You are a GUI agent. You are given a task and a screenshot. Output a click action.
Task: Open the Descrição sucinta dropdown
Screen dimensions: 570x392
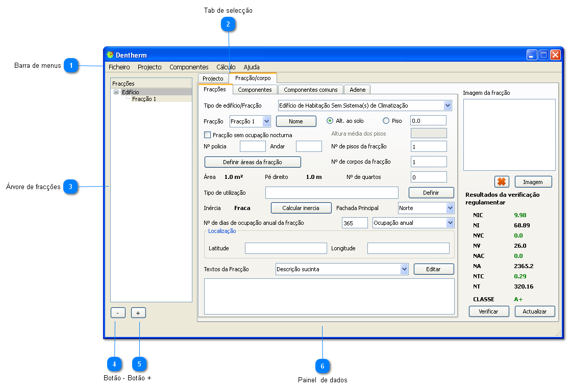[404, 269]
